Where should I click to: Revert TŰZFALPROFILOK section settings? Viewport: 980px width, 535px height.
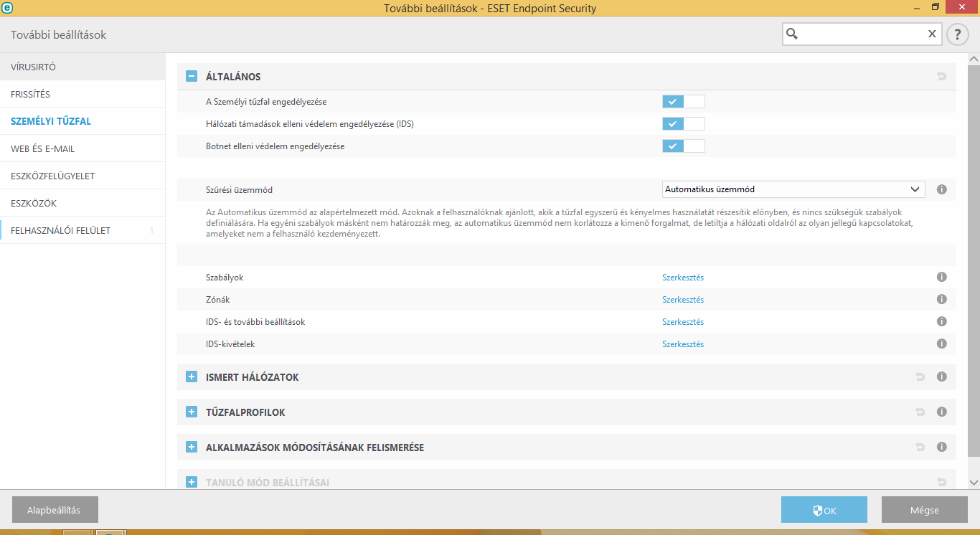pyautogui.click(x=920, y=412)
